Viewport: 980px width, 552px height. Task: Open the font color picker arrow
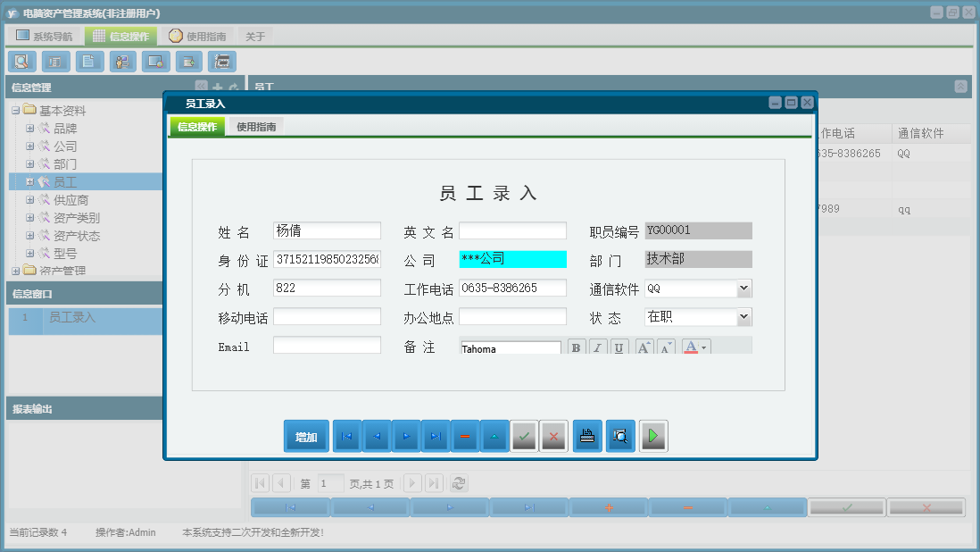705,348
